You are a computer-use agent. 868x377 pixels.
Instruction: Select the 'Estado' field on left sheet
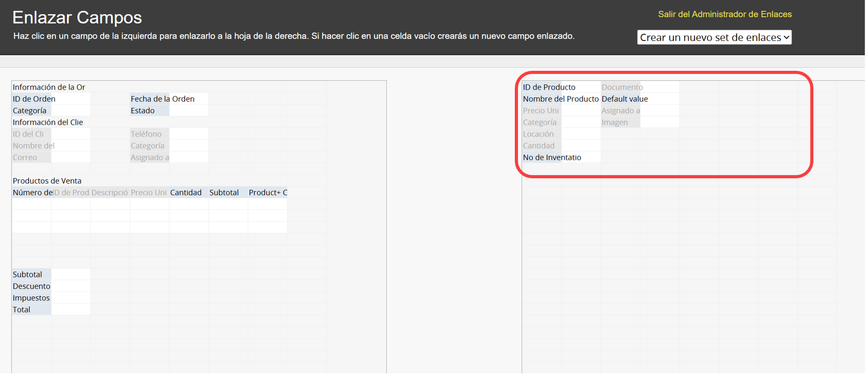click(143, 111)
